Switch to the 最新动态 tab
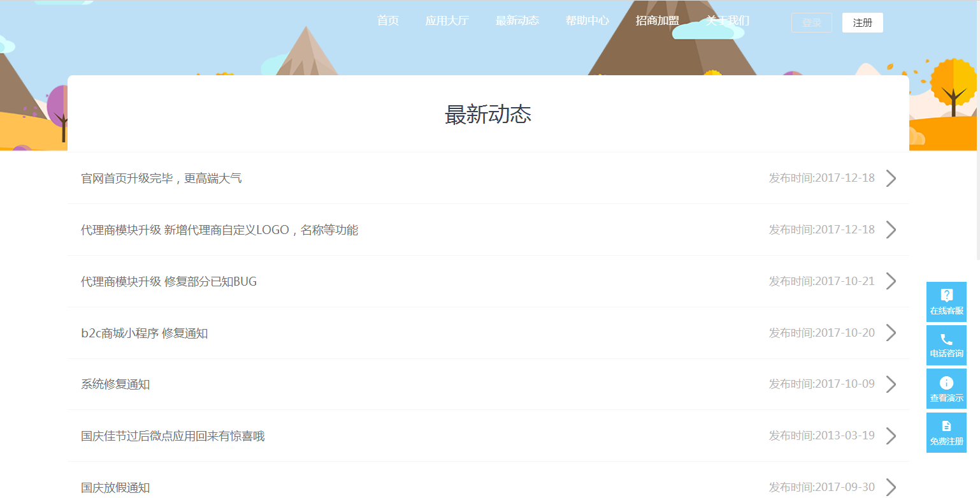The height and width of the screenshot is (498, 980). (517, 20)
